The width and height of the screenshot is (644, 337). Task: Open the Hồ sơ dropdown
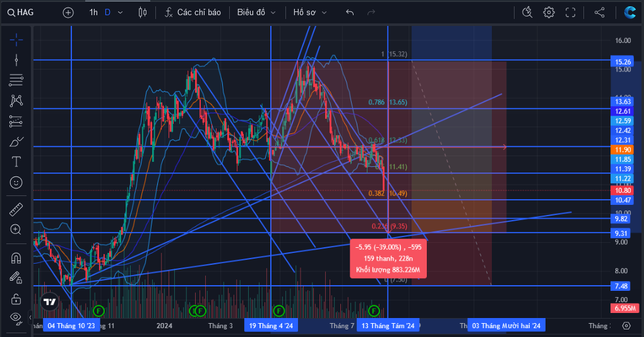point(310,13)
